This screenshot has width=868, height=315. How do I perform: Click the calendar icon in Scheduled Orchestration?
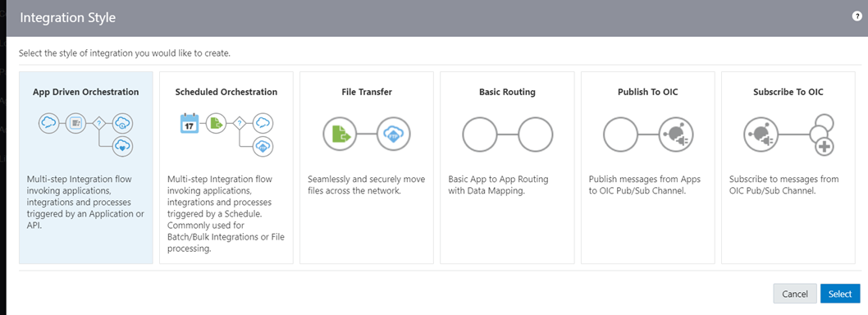[190, 122]
